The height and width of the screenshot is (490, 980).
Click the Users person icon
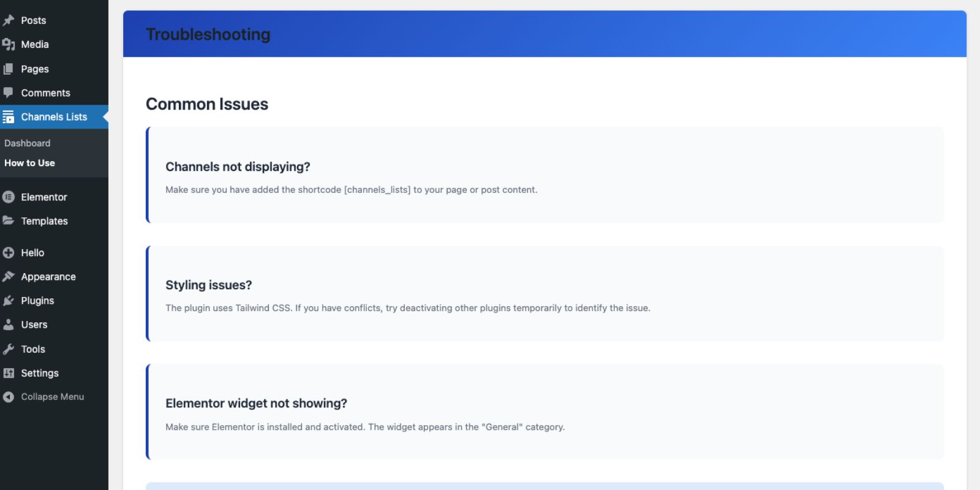tap(9, 325)
